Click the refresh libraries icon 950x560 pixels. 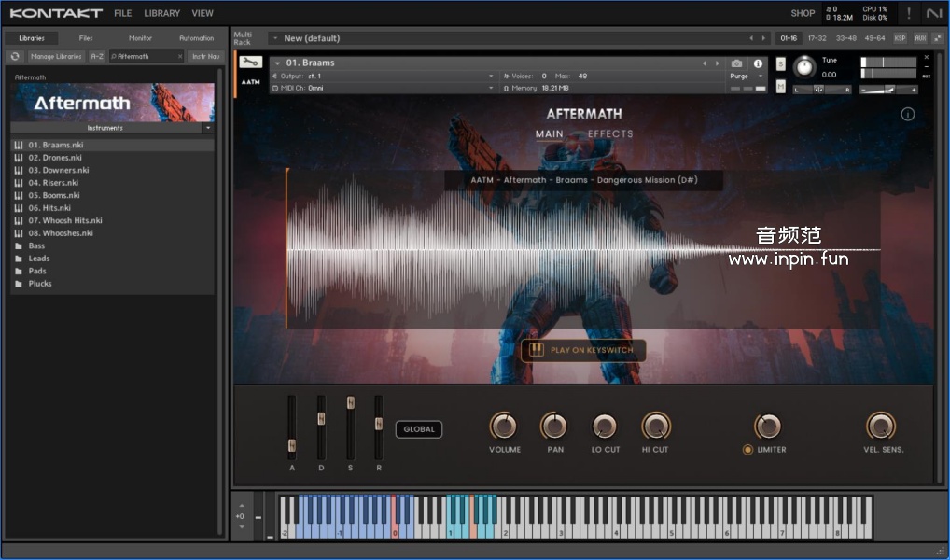click(x=15, y=56)
